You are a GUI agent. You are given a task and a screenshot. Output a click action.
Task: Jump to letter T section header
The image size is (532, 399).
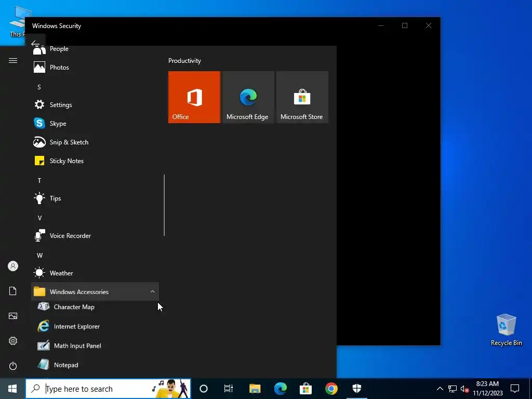[39, 180]
